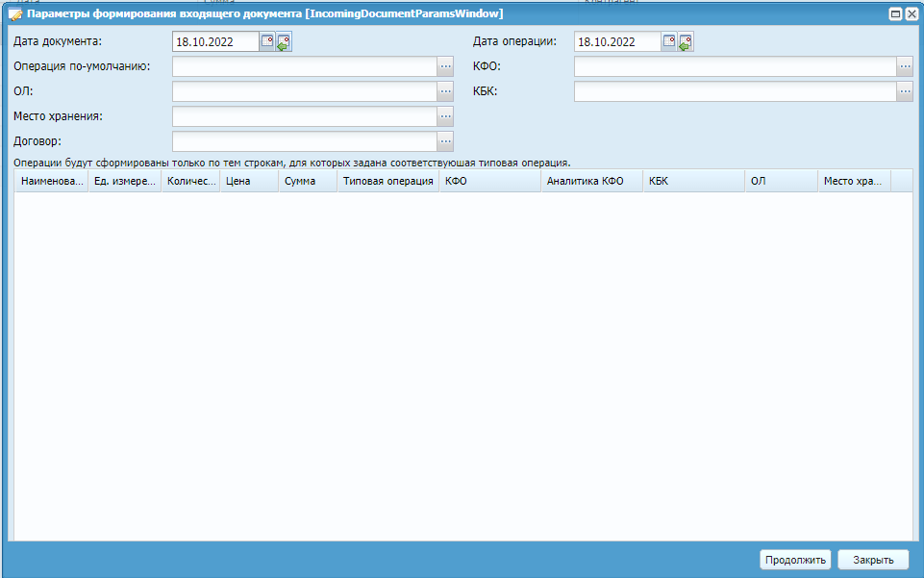The height and width of the screenshot is (578, 924).
Task: Open calendar picker for Дата документа
Action: click(x=267, y=41)
